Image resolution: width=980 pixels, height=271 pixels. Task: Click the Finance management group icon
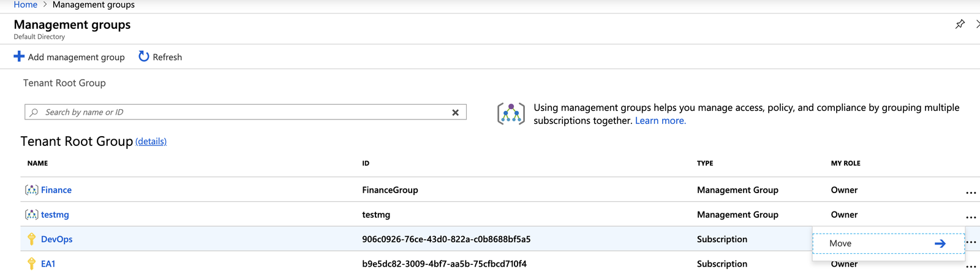[x=32, y=190]
